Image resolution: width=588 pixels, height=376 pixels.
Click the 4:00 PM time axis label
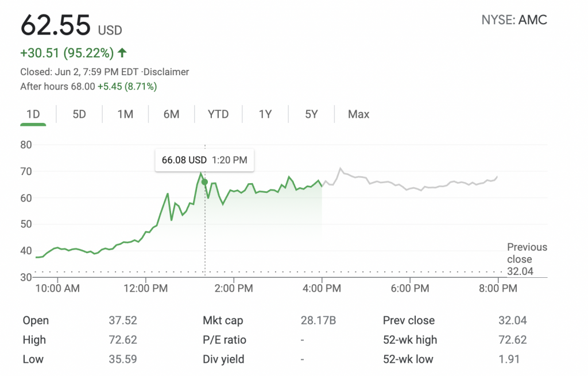coord(322,288)
